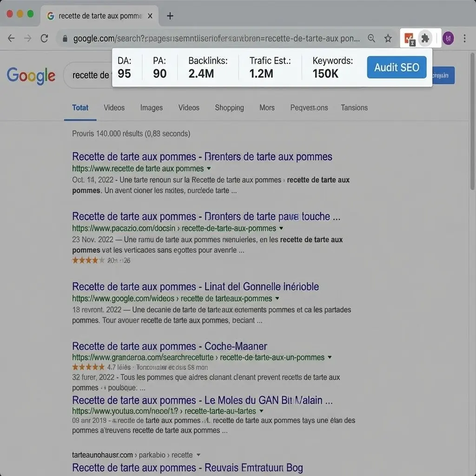Click the puzzle-piece extensions icon

(x=426, y=38)
